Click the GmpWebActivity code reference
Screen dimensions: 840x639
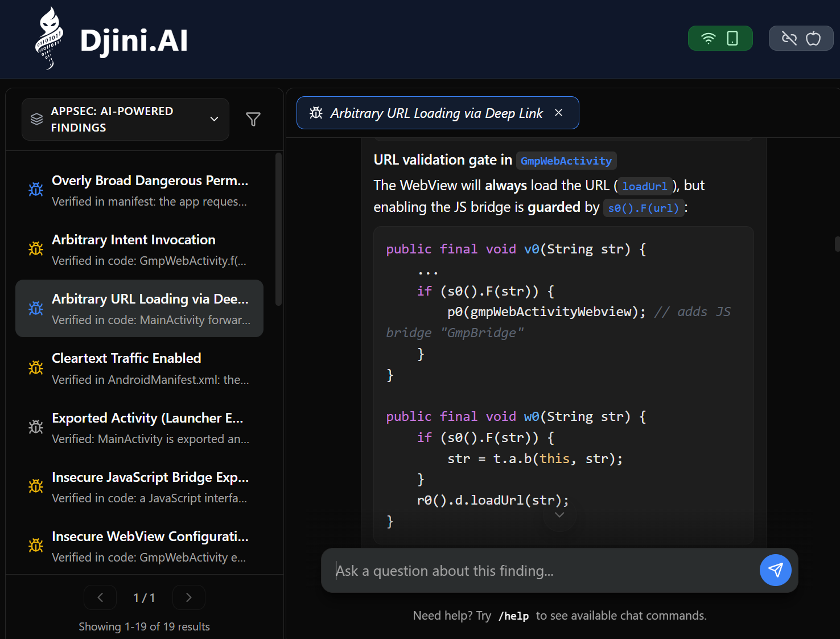coord(566,161)
